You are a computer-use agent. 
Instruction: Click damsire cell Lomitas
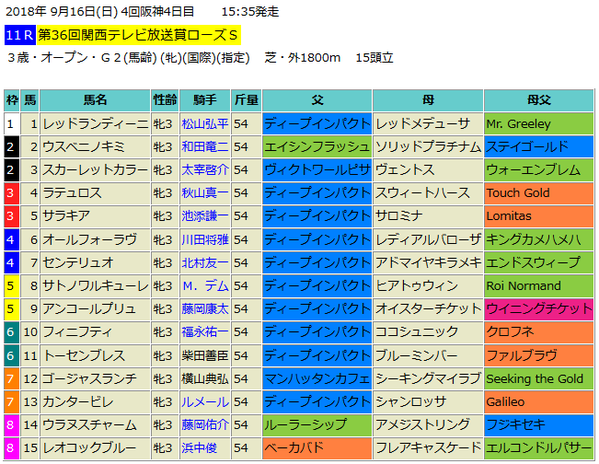point(539,216)
